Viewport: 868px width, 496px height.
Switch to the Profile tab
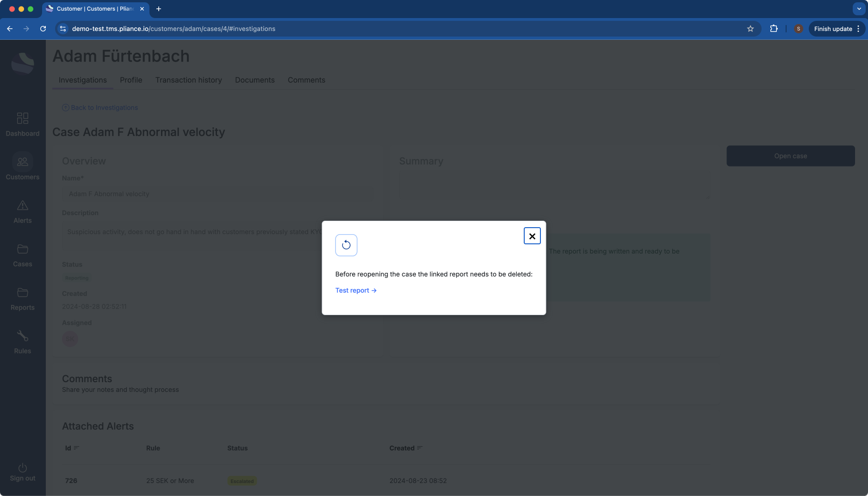[x=131, y=80]
